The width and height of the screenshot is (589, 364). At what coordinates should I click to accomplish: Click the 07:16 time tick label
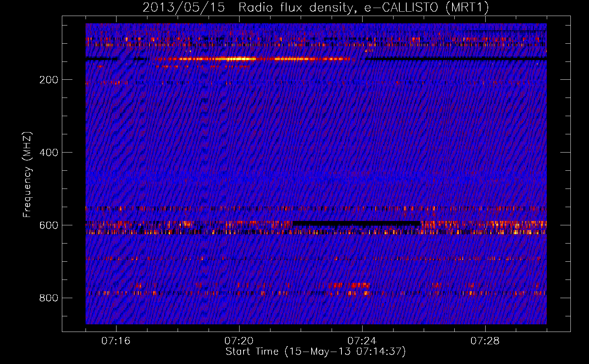click(116, 341)
